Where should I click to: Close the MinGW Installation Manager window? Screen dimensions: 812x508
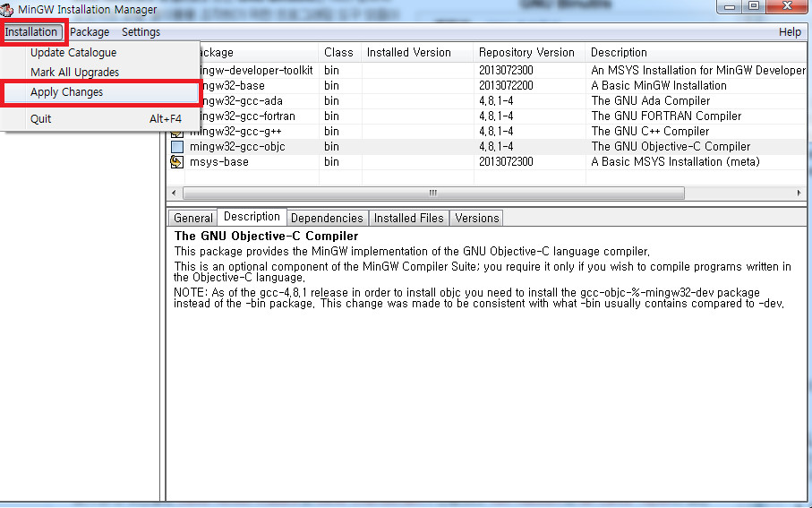[788, 7]
